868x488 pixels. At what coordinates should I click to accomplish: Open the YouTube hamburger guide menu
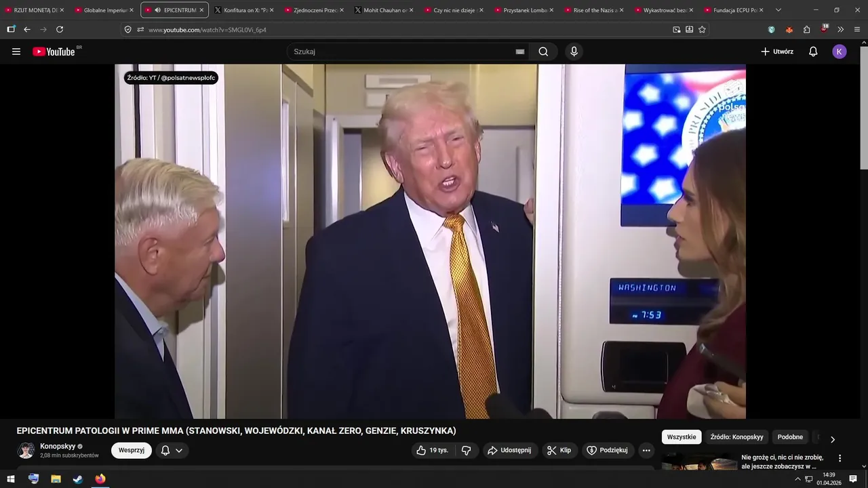pos(16,52)
